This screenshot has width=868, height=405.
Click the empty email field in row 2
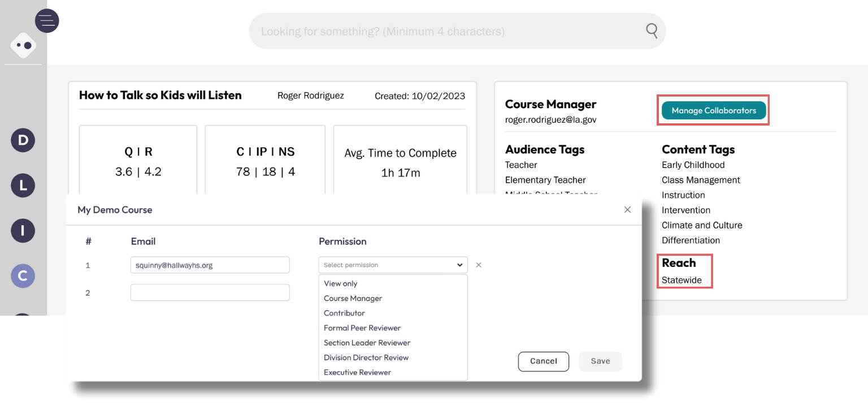pyautogui.click(x=210, y=292)
